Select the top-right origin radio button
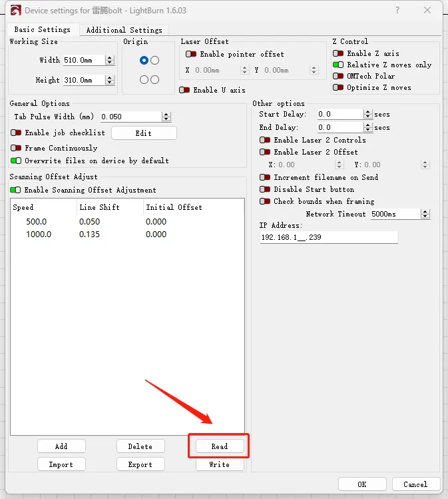Viewport: 448px width, 499px height. click(x=155, y=60)
